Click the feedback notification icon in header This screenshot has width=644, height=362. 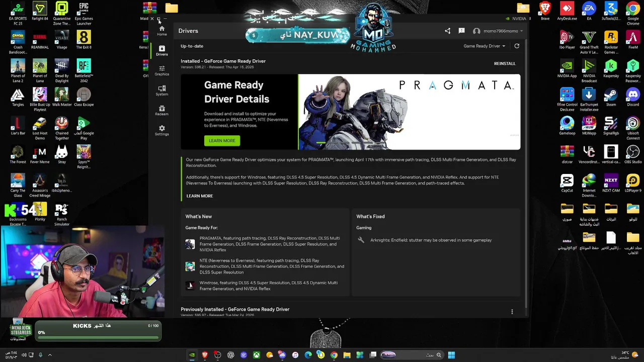(461, 31)
